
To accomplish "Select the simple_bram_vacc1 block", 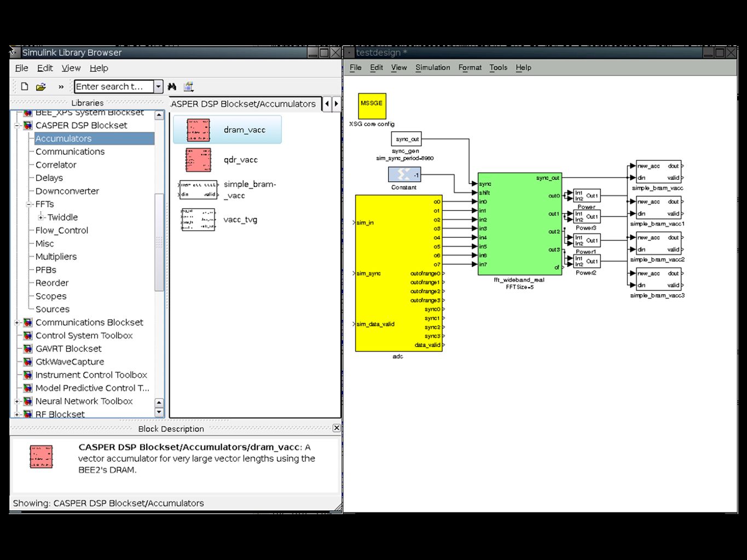I will pyautogui.click(x=658, y=208).
